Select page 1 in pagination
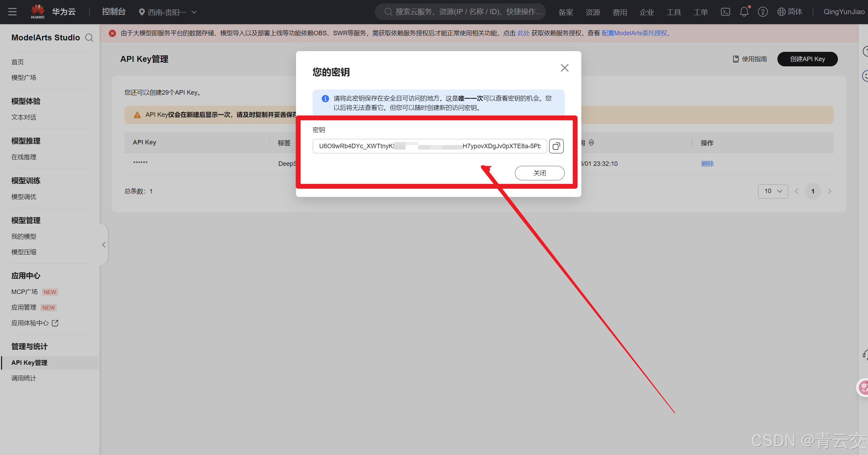Screen dimensions: 868x455 (x=813, y=191)
